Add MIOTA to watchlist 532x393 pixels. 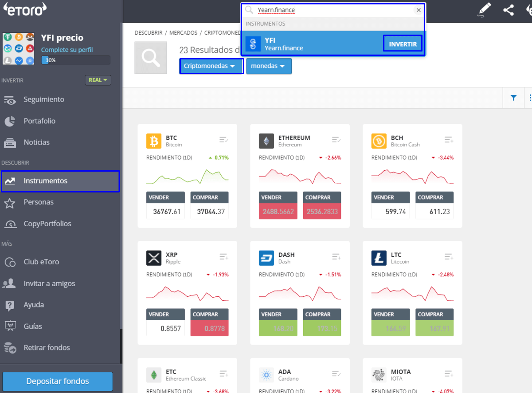pyautogui.click(x=449, y=373)
